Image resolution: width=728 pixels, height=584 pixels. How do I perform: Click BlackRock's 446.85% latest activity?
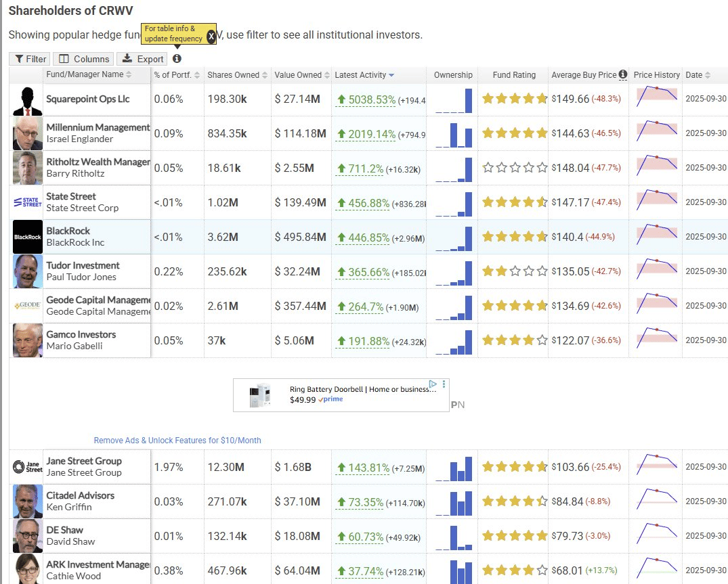pyautogui.click(x=363, y=238)
